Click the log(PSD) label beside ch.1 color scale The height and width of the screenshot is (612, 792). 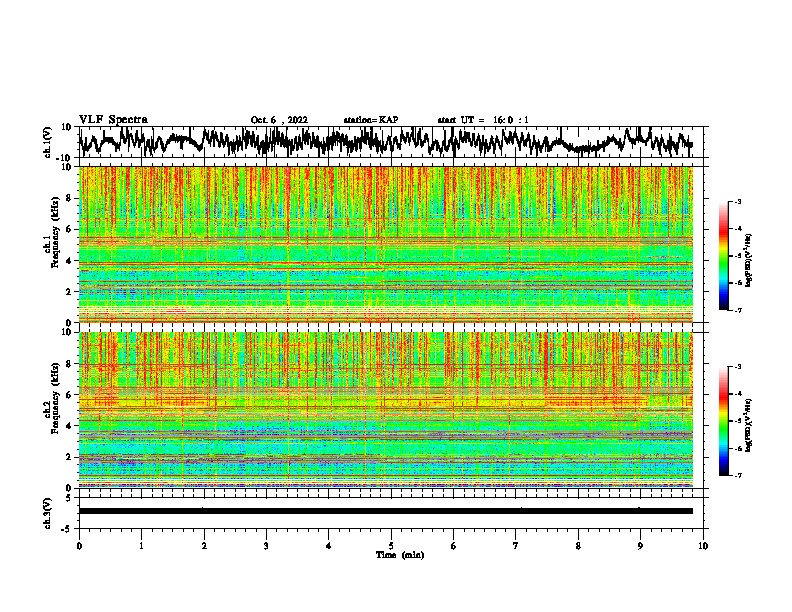click(749, 261)
